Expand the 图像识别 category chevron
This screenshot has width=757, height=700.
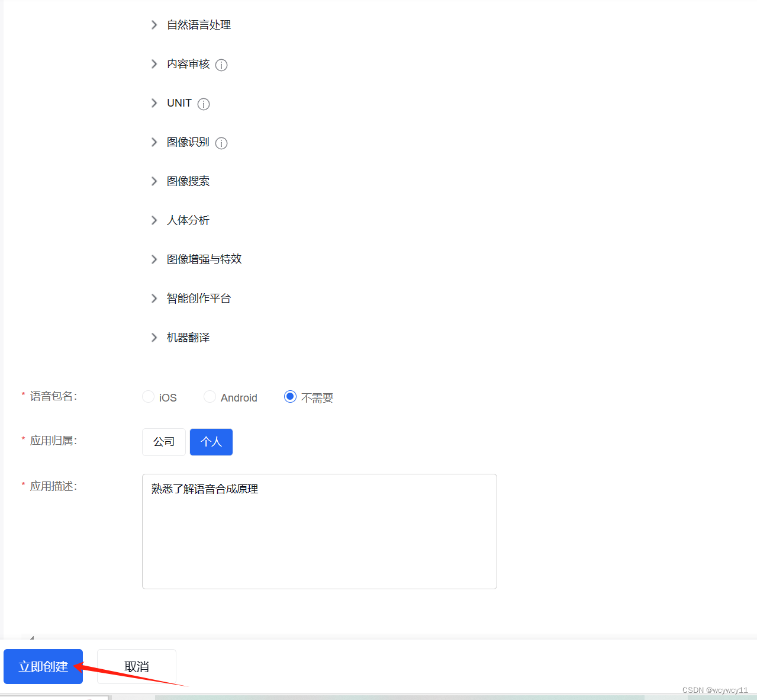coord(154,142)
